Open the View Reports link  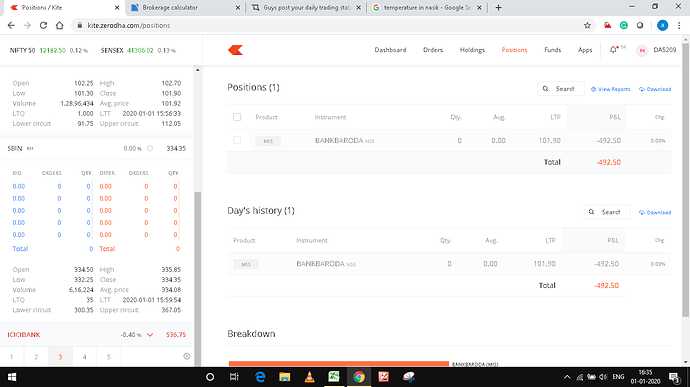pos(610,89)
